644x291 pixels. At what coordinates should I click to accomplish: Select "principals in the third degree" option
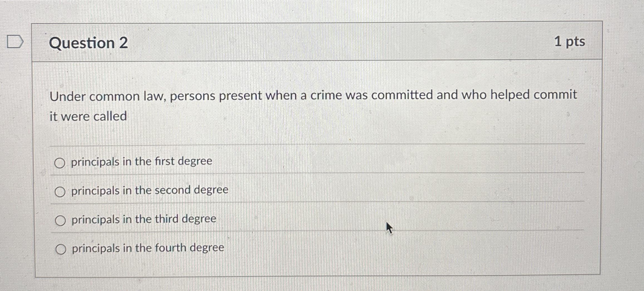pyautogui.click(x=60, y=220)
